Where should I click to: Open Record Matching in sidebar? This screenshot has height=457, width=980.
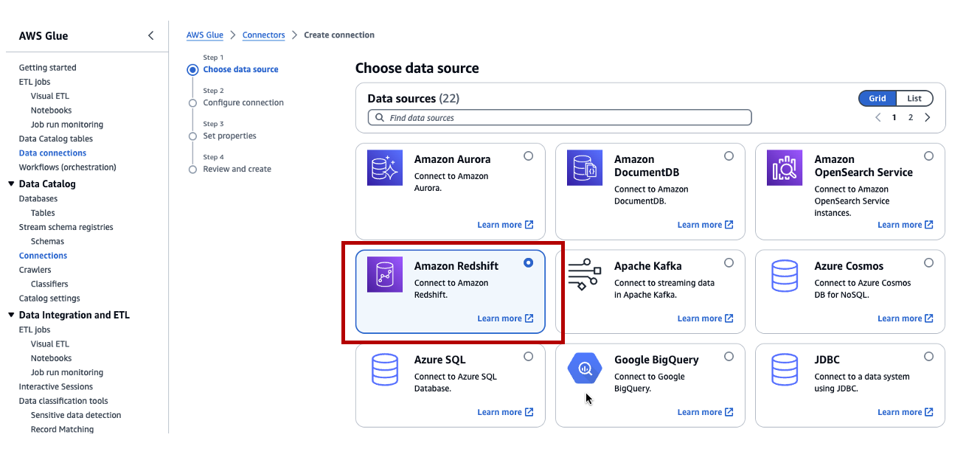[x=63, y=429]
